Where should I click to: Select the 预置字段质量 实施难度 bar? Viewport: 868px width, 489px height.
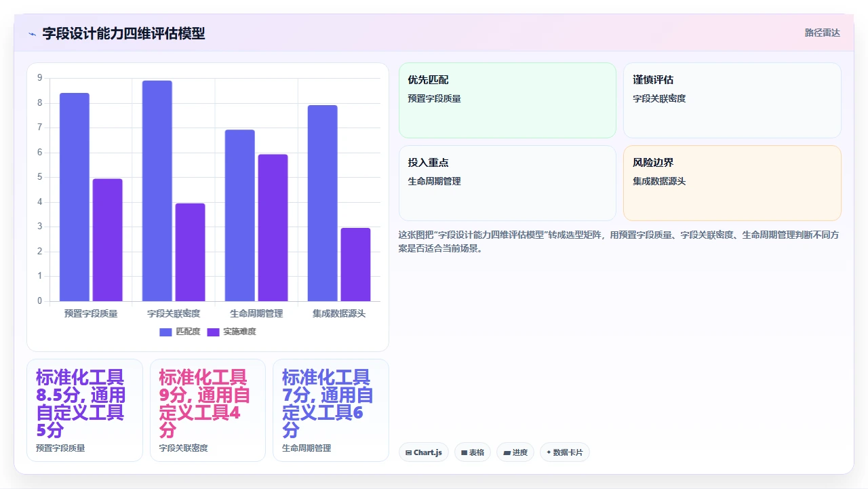click(x=107, y=239)
